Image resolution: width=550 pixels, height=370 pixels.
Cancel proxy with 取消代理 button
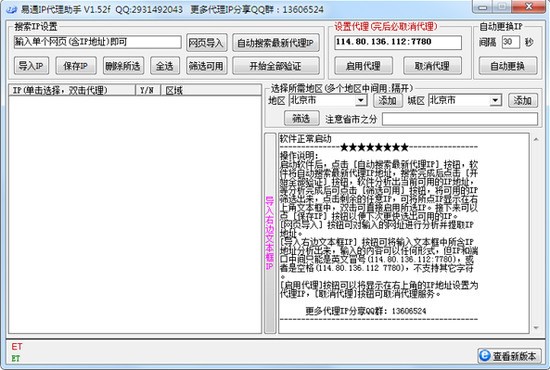(x=432, y=66)
